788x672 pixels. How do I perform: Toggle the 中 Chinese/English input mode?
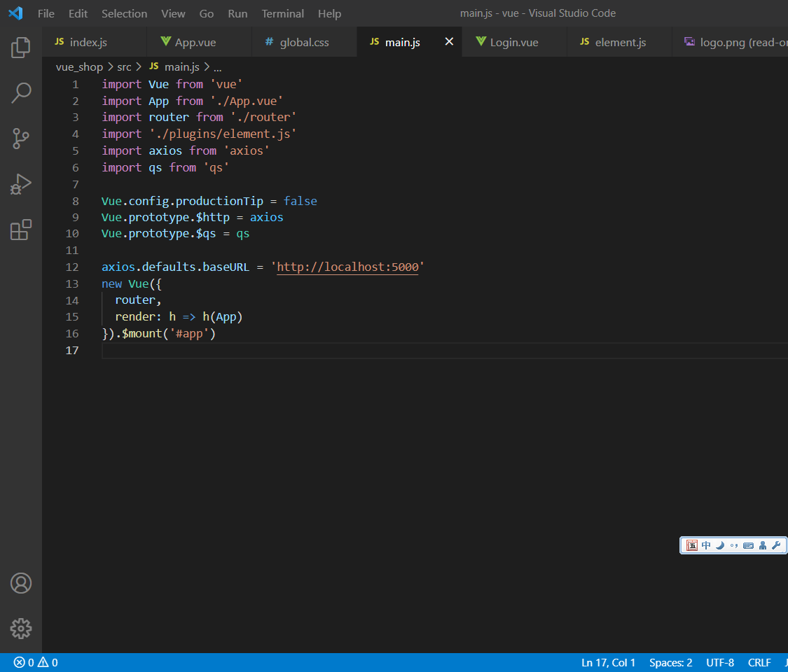click(706, 545)
